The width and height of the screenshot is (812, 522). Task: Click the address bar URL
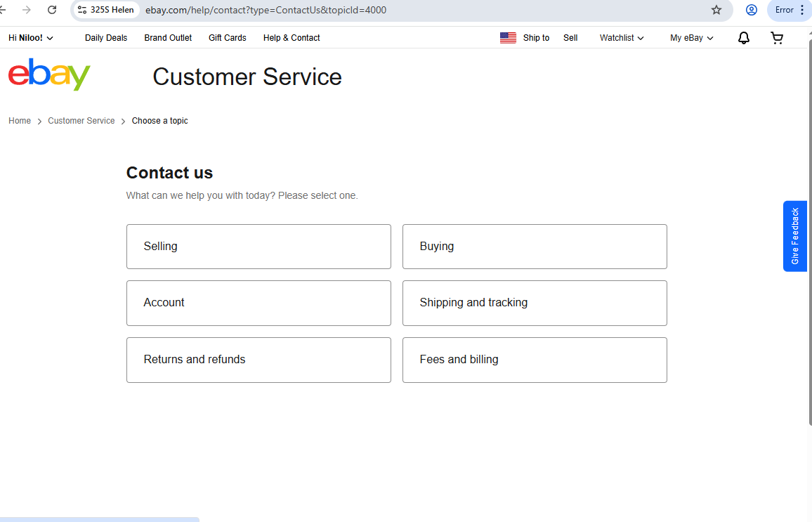click(x=266, y=10)
